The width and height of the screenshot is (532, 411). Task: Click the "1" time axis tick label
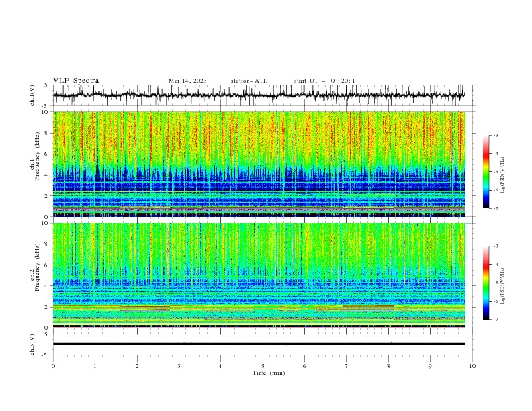click(x=95, y=366)
